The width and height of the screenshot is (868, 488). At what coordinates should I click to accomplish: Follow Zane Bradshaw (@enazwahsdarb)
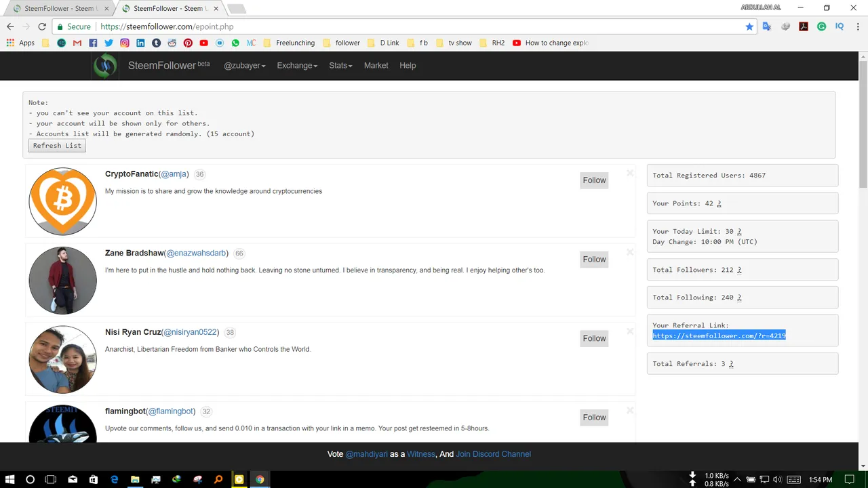tap(594, 260)
